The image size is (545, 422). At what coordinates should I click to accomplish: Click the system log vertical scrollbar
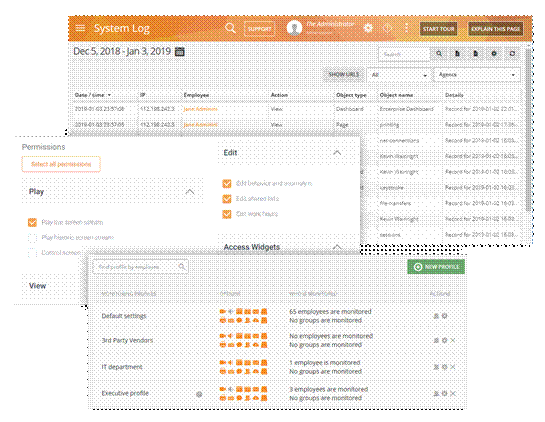[x=528, y=130]
